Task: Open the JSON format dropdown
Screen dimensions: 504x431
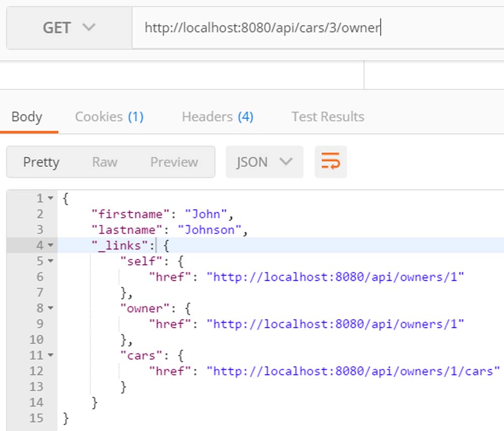Action: [265, 162]
